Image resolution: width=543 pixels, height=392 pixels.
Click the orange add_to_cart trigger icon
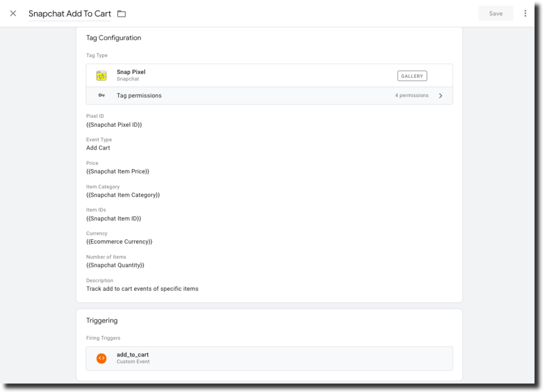pos(101,358)
